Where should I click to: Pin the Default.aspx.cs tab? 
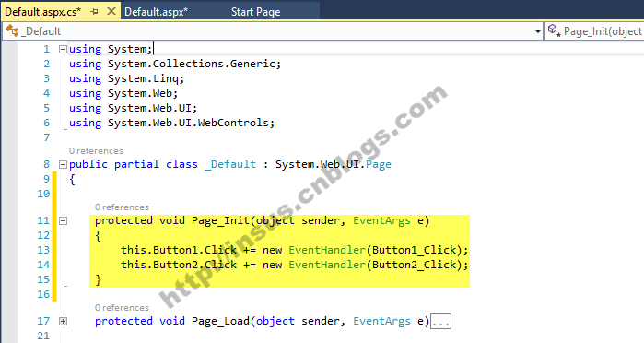coord(94,11)
